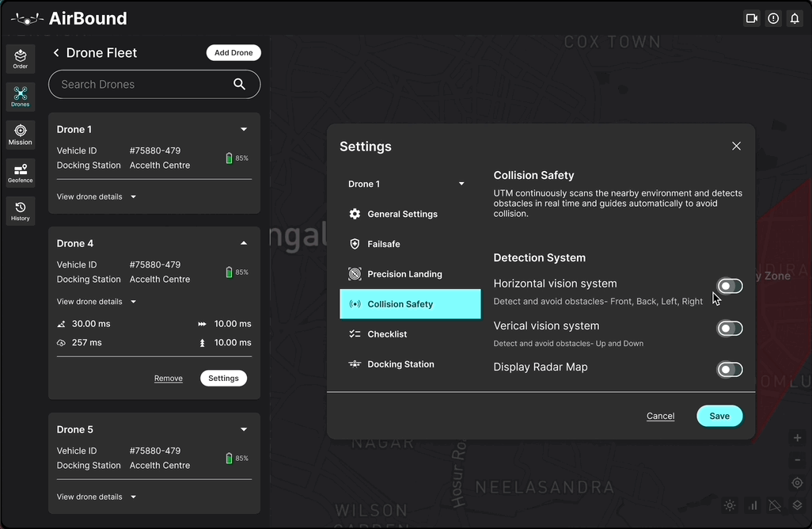Screen dimensions: 812x529
Task: Select the Drones sidebar icon
Action: 21,97
